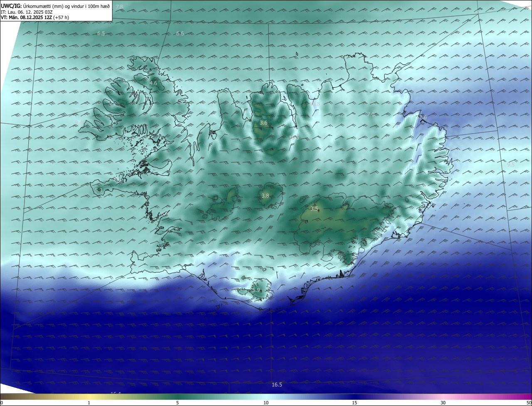Click the 10 label on the color scale
This screenshot has width=532, height=406.
(x=266, y=403)
